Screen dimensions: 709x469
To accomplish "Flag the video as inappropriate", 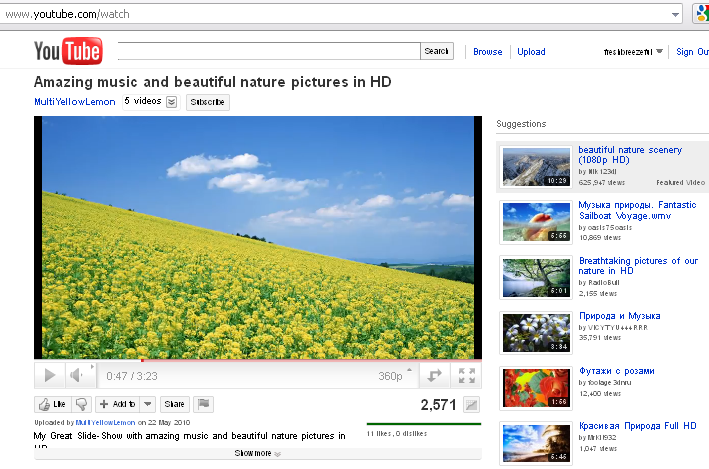I will pyautogui.click(x=203, y=404).
